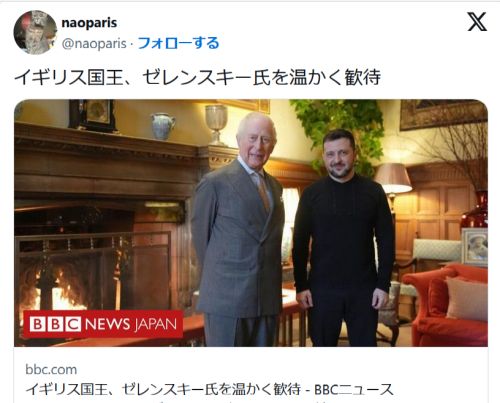Follow the account via フォローする
The height and width of the screenshot is (403, 500).
click(178, 43)
